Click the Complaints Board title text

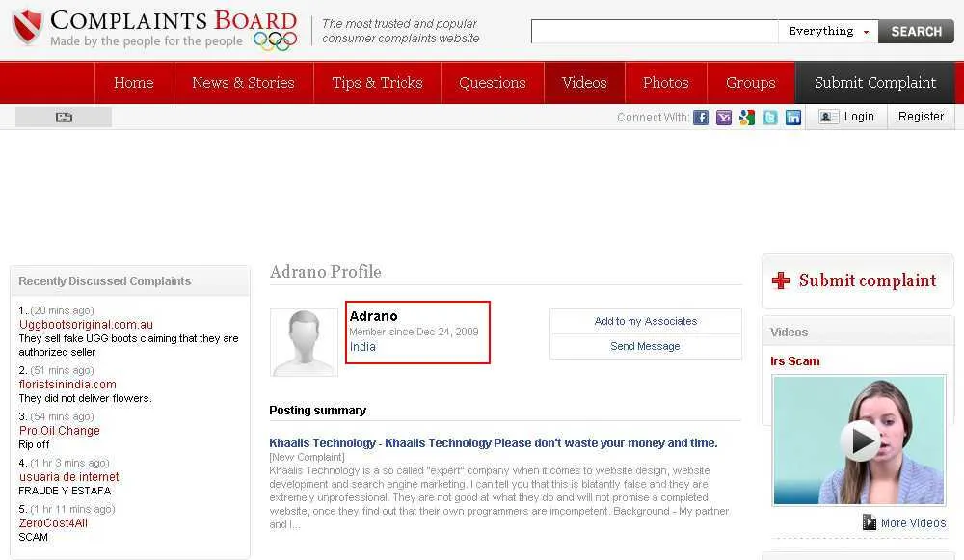[174, 20]
